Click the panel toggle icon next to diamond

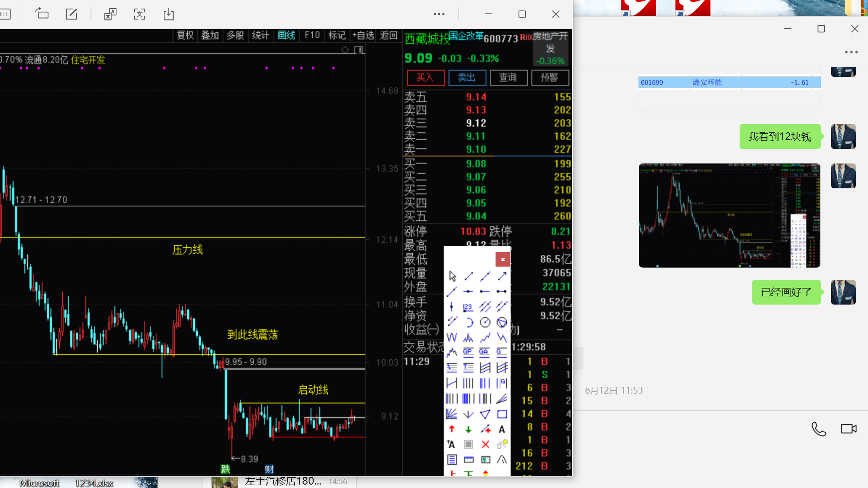click(x=359, y=50)
